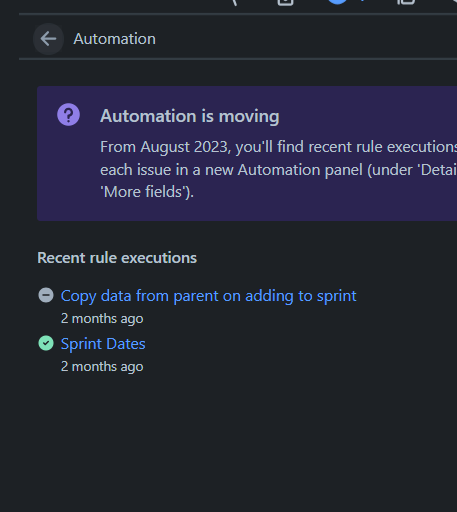Click the cut-off square icon left of blue circle
The height and width of the screenshot is (512, 457).
tap(285, 2)
